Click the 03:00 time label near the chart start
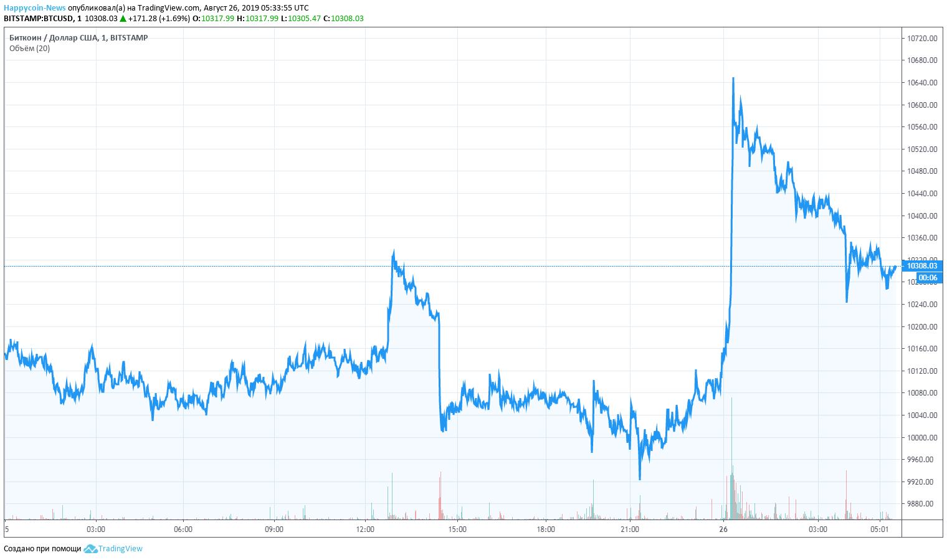 click(96, 529)
